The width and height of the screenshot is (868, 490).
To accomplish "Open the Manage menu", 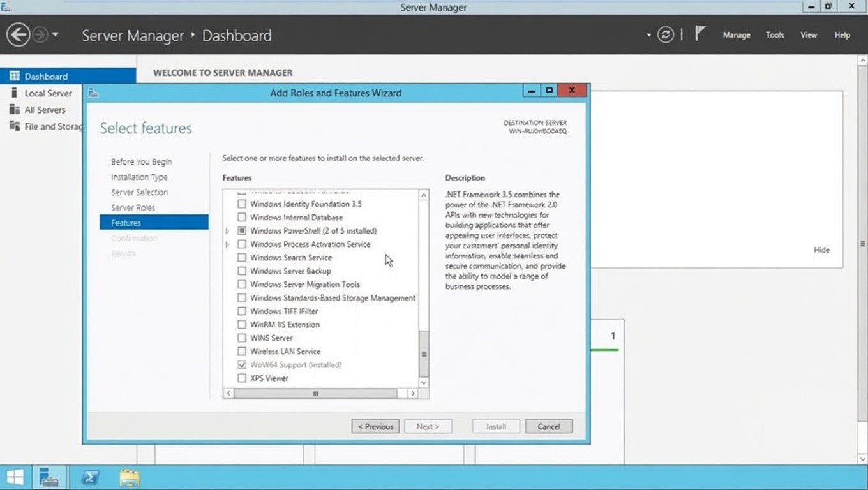I will (x=736, y=35).
